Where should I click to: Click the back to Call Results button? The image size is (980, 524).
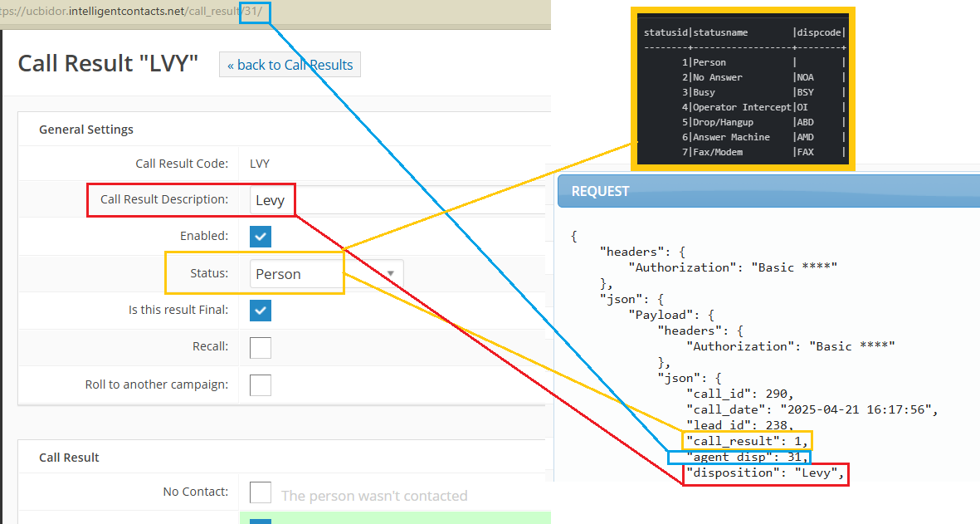(x=290, y=65)
